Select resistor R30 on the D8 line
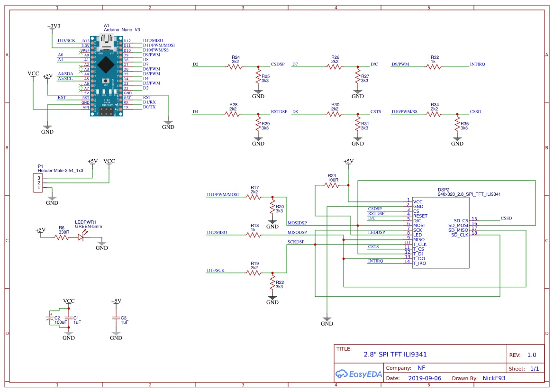The image size is (554, 392). 335,114
